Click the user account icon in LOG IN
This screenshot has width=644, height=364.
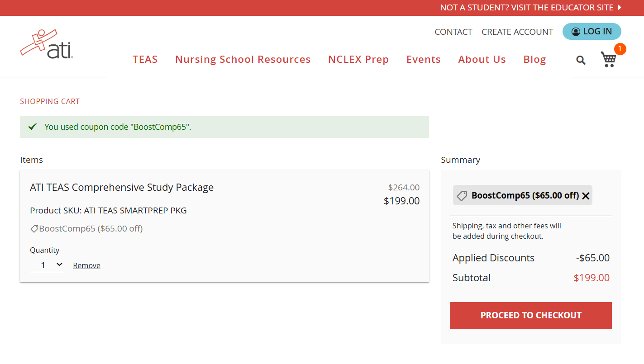576,31
